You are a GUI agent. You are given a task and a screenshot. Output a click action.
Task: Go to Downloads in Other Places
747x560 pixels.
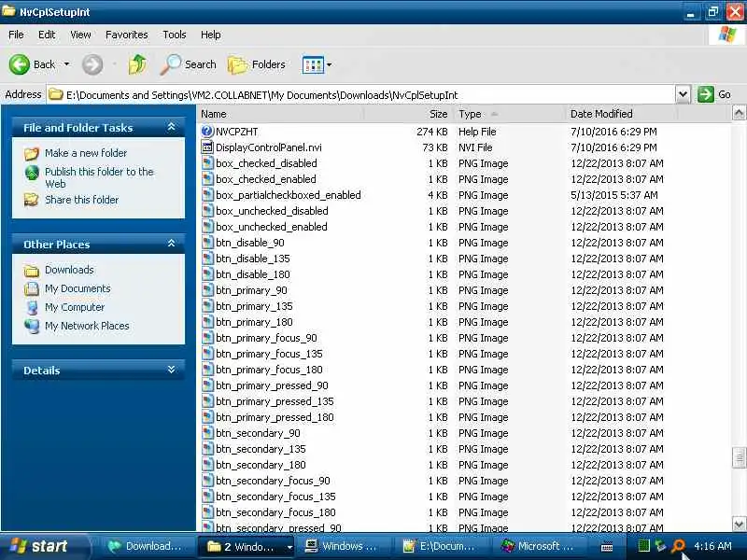click(x=69, y=270)
